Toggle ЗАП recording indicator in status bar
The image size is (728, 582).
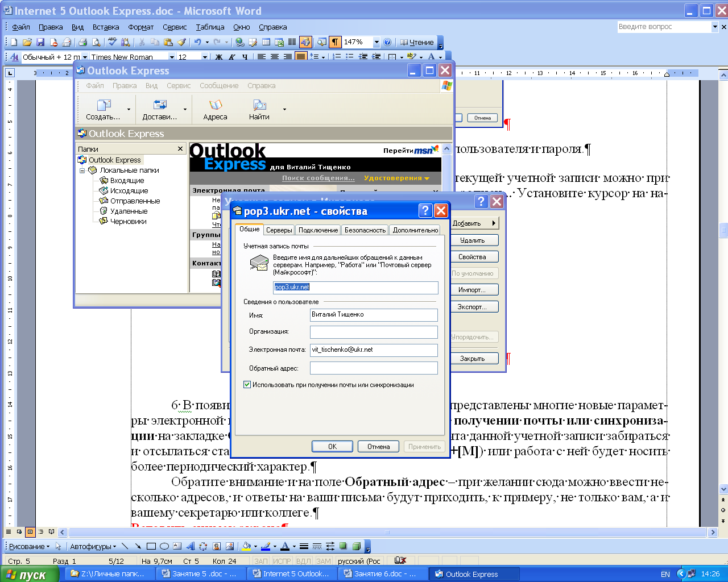pos(260,561)
